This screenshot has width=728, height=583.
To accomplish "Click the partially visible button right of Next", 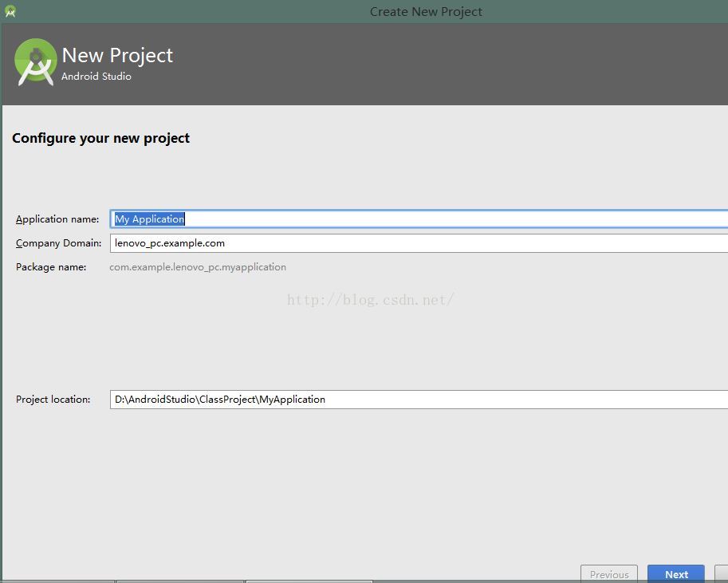I will tap(721, 574).
